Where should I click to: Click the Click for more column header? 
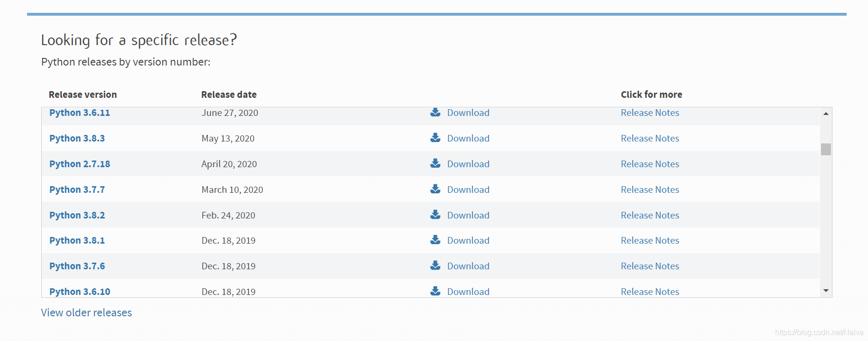[x=651, y=95]
